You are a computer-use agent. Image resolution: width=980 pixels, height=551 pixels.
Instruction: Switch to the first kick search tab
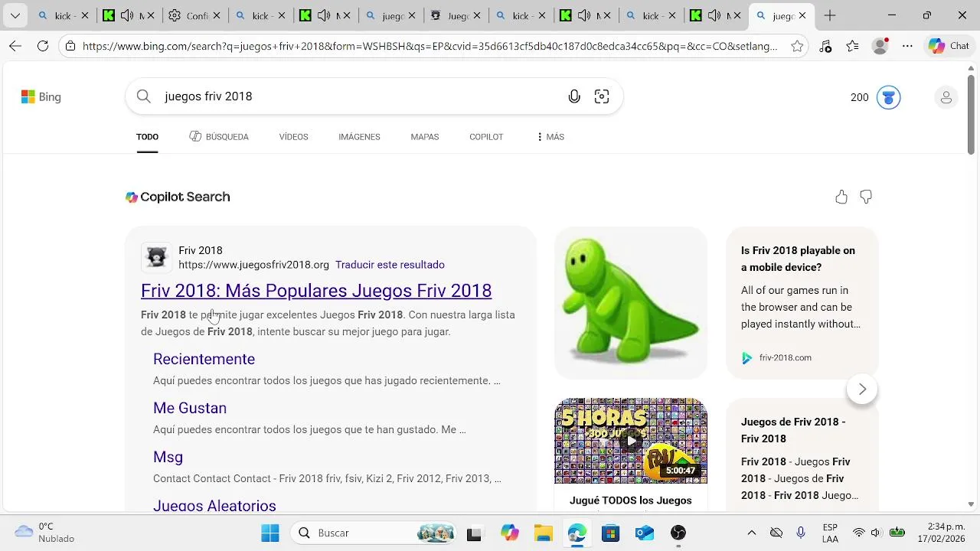tap(64, 15)
